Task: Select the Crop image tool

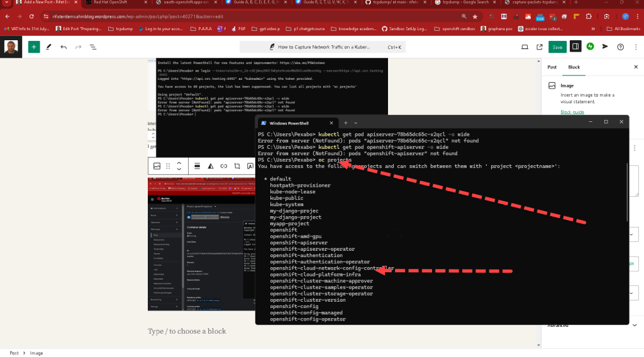Action: (237, 166)
